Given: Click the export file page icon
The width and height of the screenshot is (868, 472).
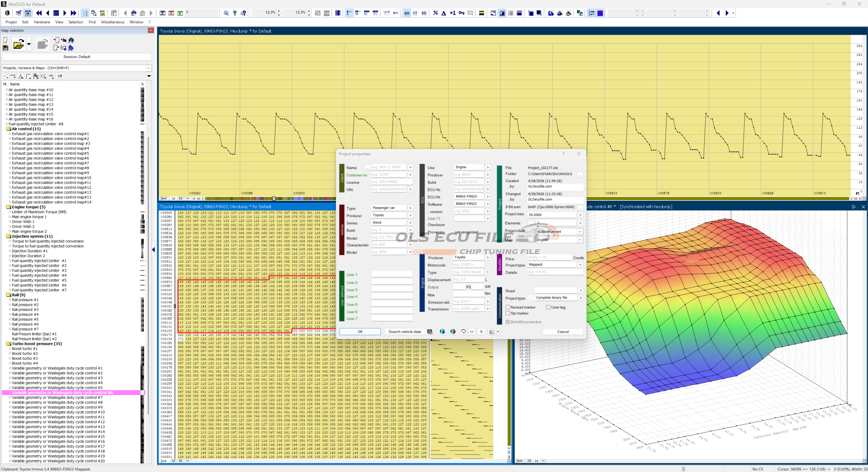Looking at the screenshot, I should pyautogui.click(x=56, y=48).
